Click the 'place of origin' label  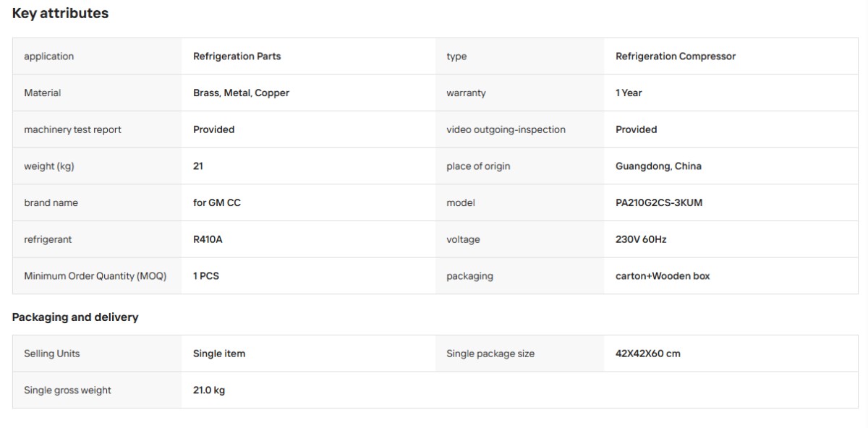[x=478, y=166]
